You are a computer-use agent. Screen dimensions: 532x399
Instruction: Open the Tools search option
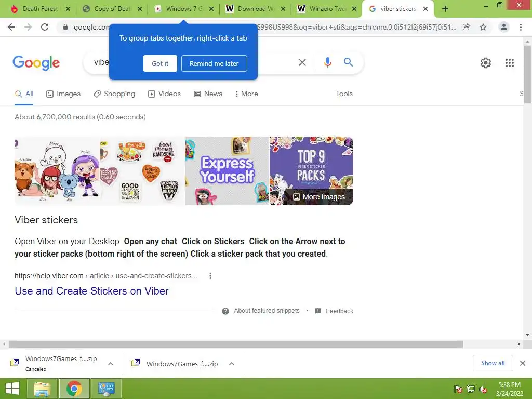click(x=344, y=94)
